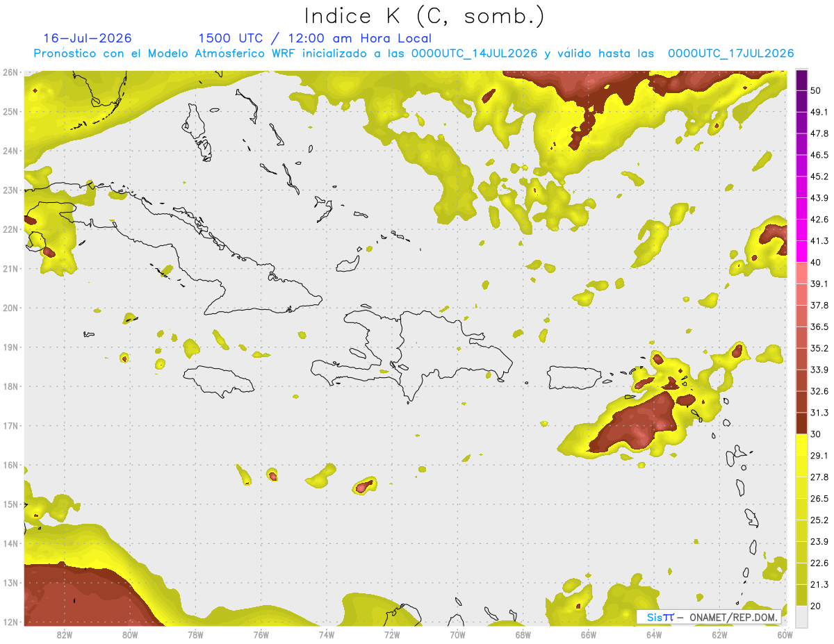
Task: Click the colorbar value 40
Action: [816, 262]
